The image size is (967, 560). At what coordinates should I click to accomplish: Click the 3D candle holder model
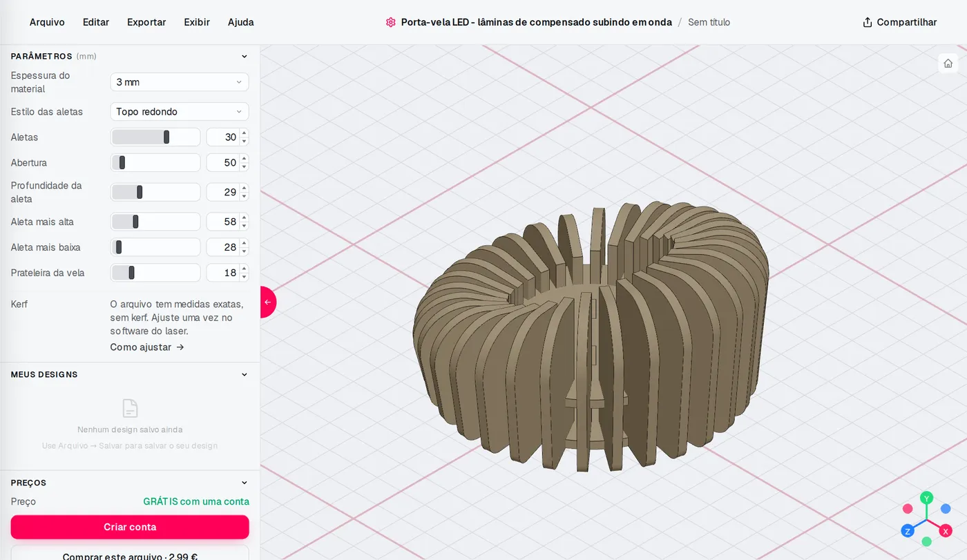point(591,337)
